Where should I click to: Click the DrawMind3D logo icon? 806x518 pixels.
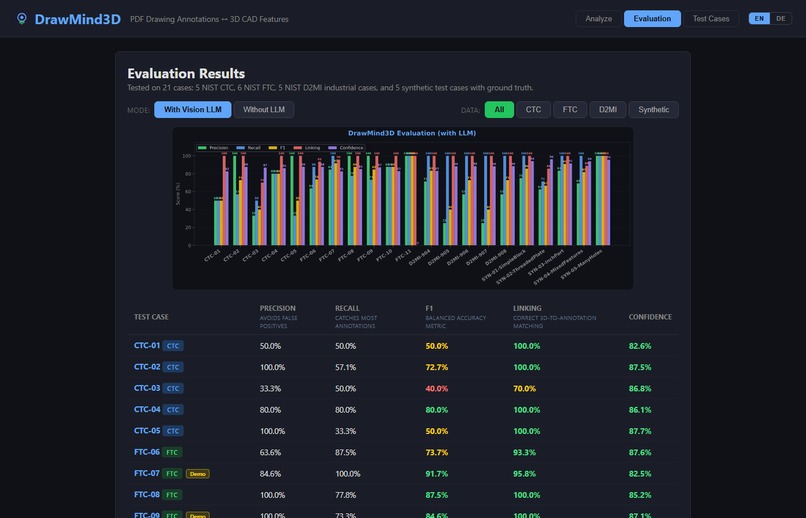(22, 19)
